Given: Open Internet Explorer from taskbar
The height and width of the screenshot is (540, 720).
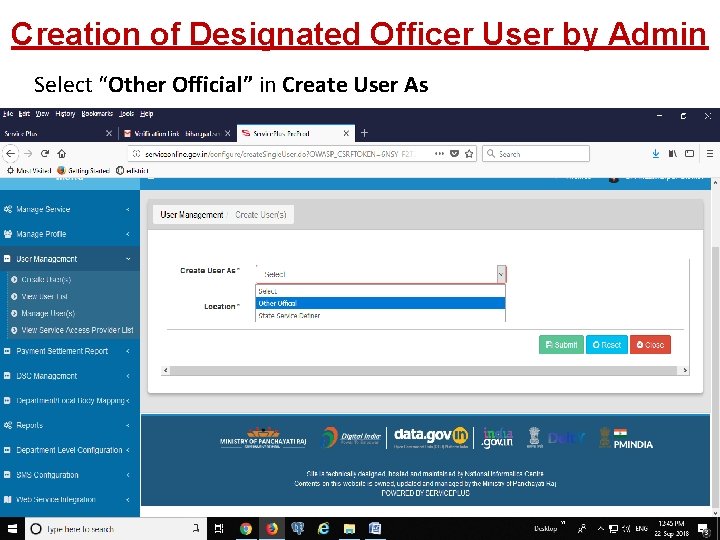Looking at the screenshot, I should [323, 529].
